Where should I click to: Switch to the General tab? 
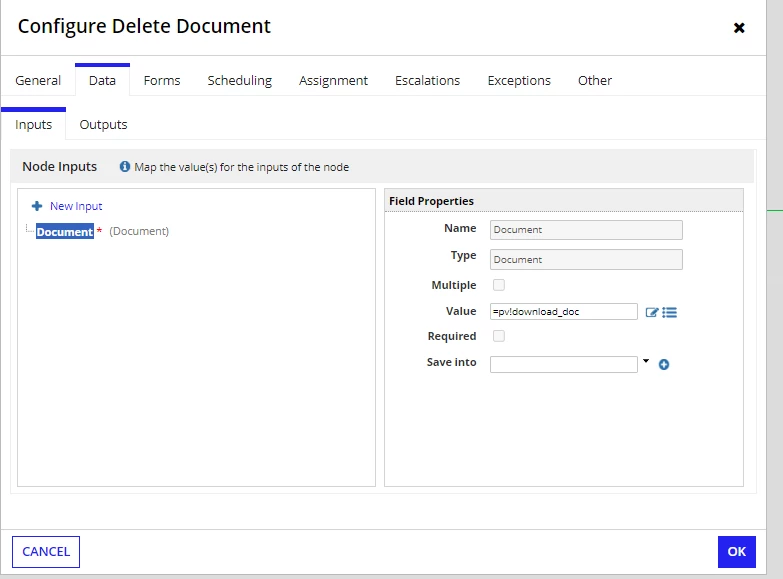tap(38, 80)
